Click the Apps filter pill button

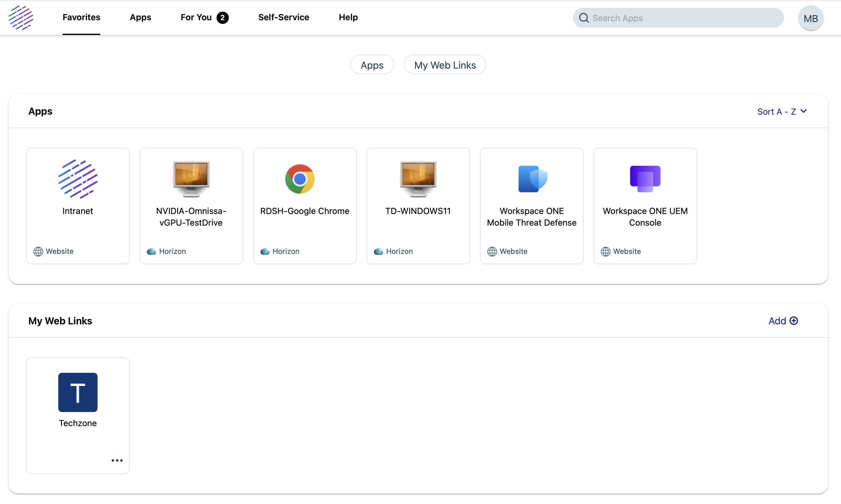(x=372, y=65)
